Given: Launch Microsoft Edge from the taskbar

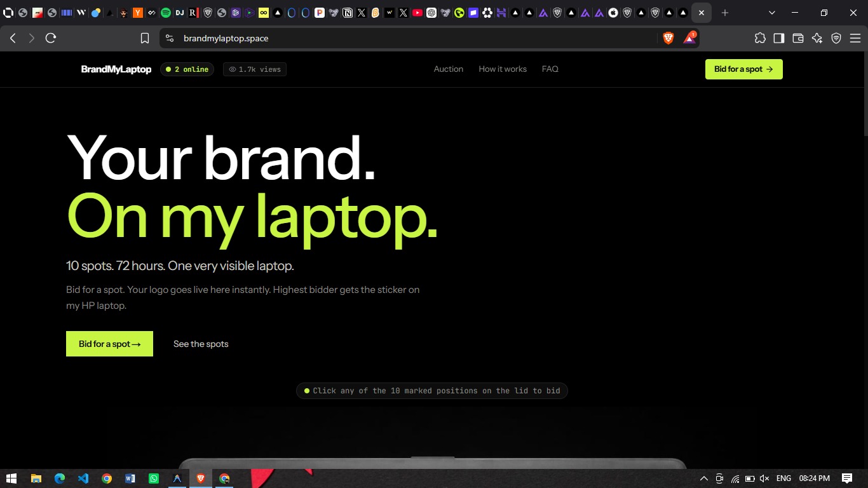Looking at the screenshot, I should point(60,478).
